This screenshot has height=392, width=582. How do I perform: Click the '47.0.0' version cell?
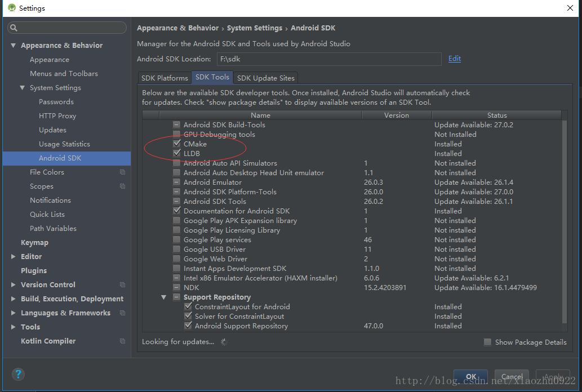tap(374, 326)
